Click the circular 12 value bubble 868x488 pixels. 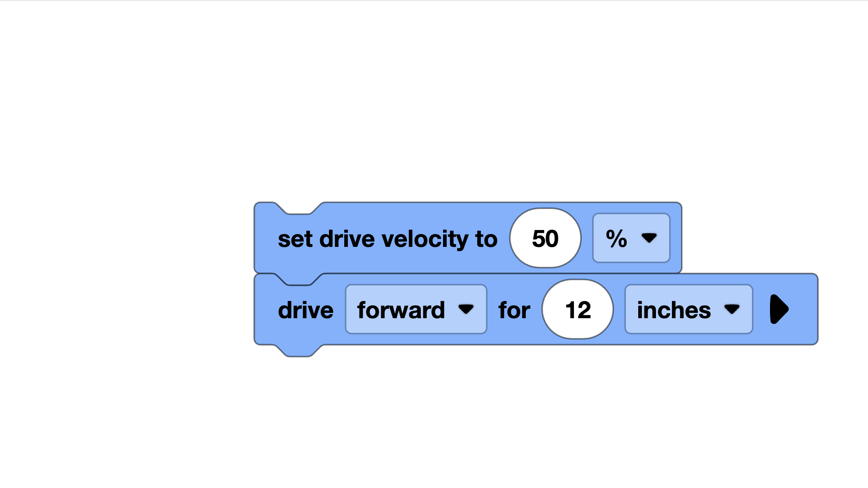pyautogui.click(x=577, y=309)
